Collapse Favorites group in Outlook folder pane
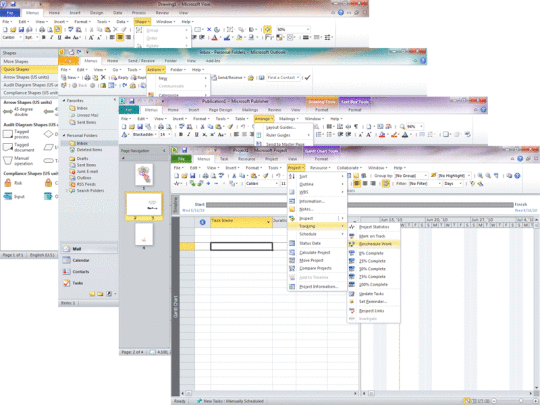 [64, 101]
